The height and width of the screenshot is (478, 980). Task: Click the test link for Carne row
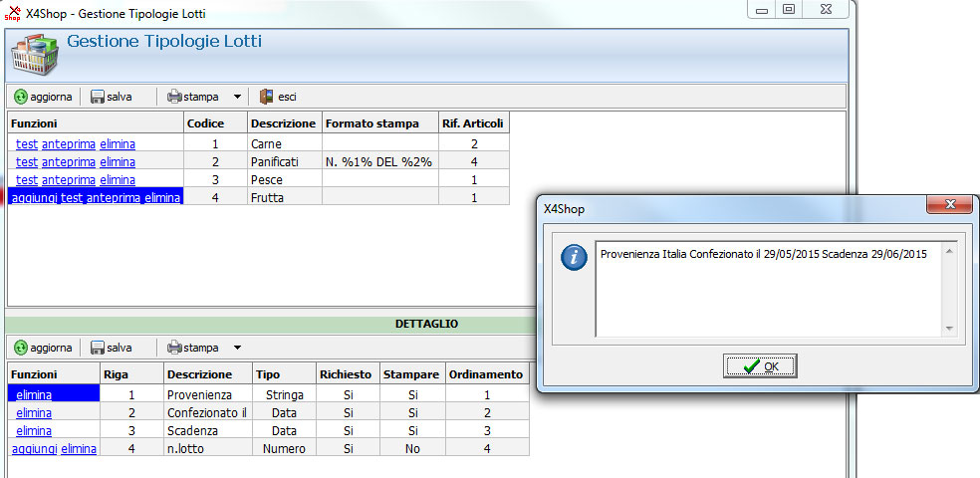(27, 144)
